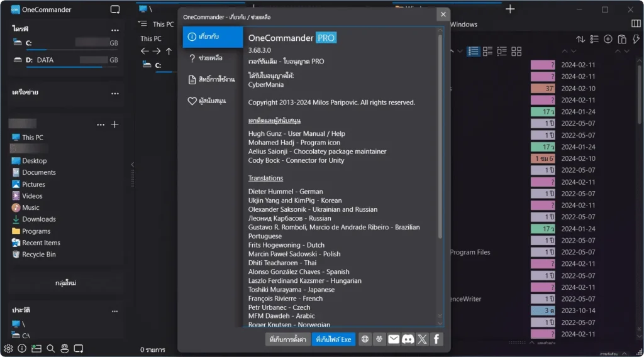Click the Facebook icon in About dialog

[x=436, y=339]
